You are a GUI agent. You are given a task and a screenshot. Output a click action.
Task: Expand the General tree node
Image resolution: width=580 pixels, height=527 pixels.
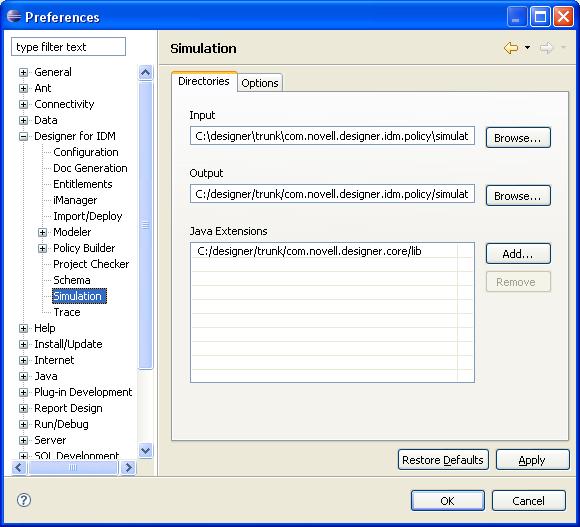(x=23, y=72)
